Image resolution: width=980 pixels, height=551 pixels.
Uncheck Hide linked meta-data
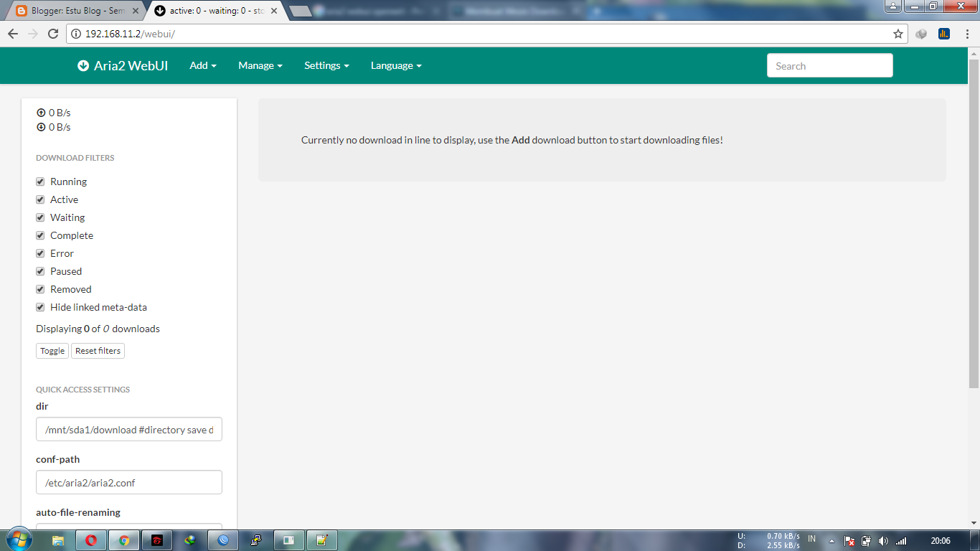[x=40, y=307]
